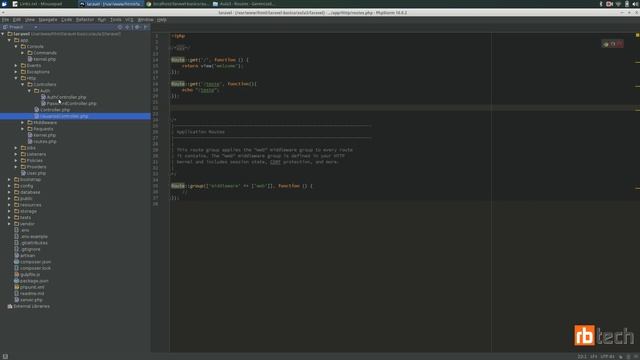Expand the Events folder

click(x=16, y=66)
